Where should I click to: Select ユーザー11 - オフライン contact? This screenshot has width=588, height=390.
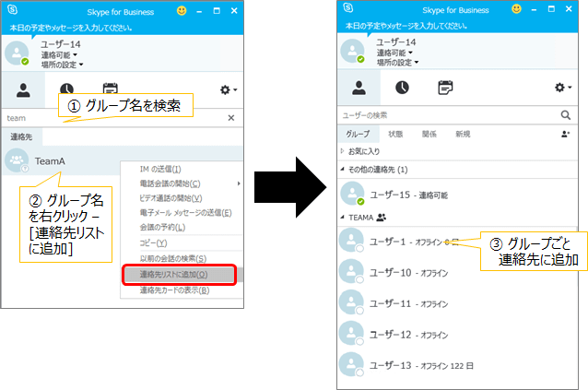point(457,303)
